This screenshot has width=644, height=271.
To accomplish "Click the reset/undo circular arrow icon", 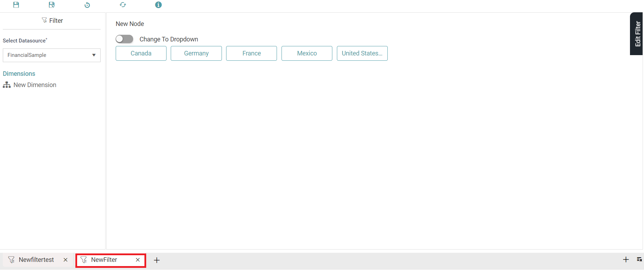I will pyautogui.click(x=87, y=5).
